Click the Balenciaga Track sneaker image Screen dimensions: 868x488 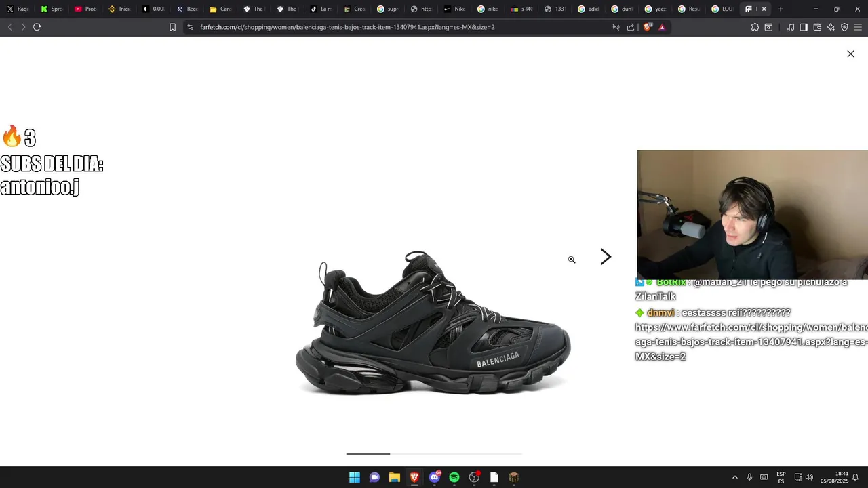coord(433,323)
